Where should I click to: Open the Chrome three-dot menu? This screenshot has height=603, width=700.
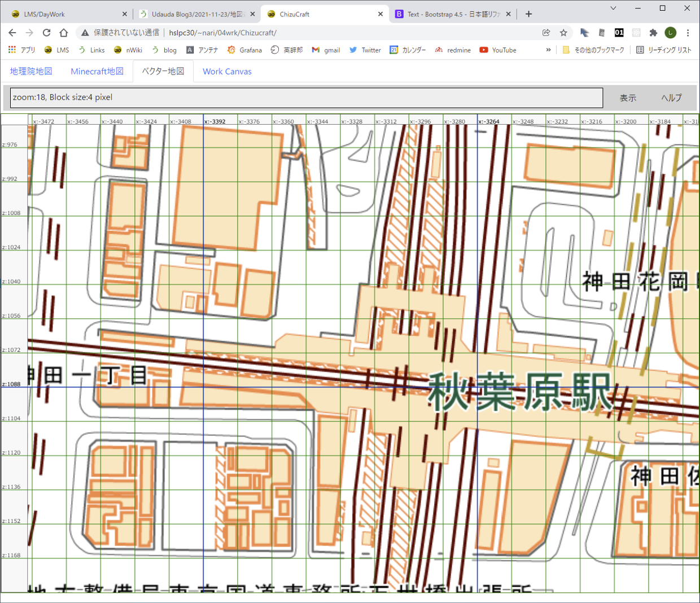(x=688, y=33)
